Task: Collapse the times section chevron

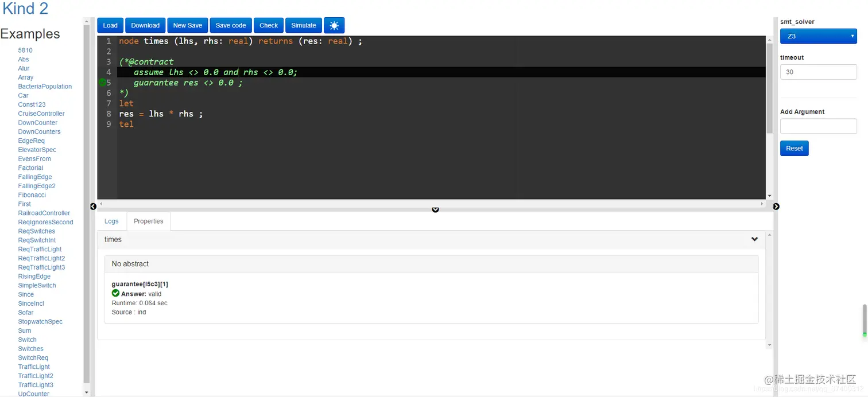Action: [754, 239]
